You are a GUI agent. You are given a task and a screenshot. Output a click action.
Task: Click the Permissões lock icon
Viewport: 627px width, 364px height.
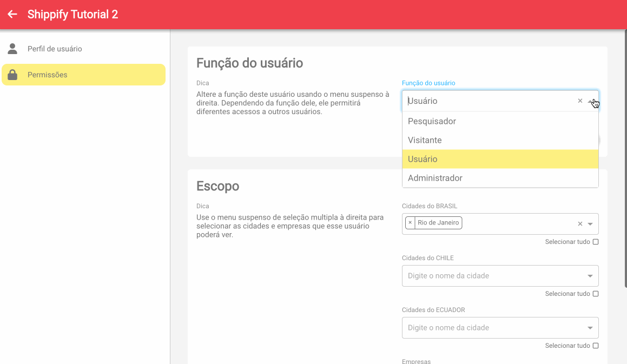(12, 75)
